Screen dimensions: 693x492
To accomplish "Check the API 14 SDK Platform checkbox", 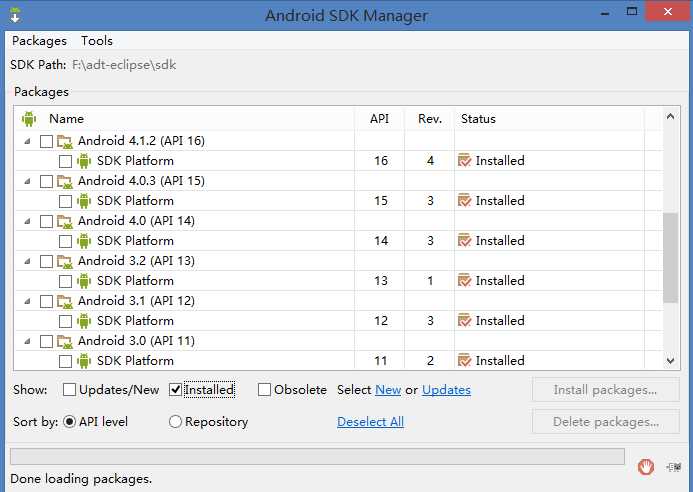I will 65,241.
